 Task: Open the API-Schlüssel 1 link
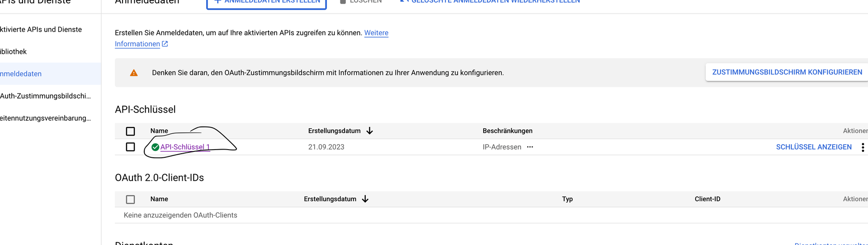pyautogui.click(x=185, y=147)
